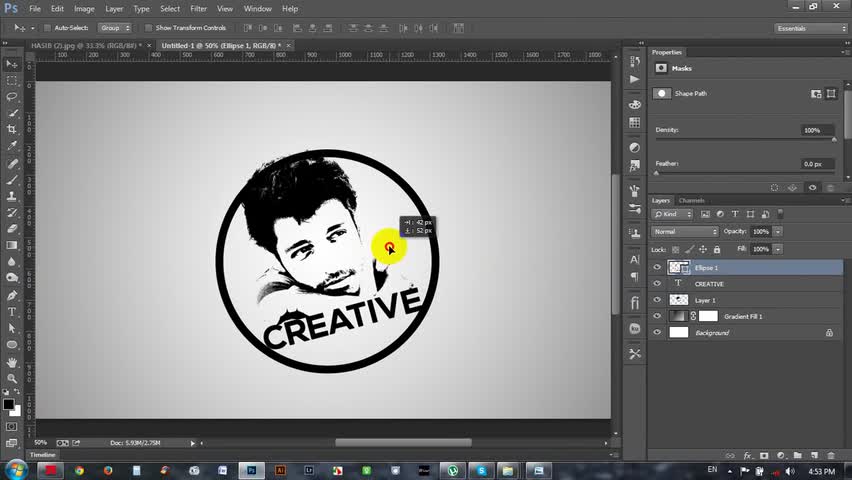Select the Zoom tool in toolbox
Image resolution: width=852 pixels, height=480 pixels.
point(12,378)
